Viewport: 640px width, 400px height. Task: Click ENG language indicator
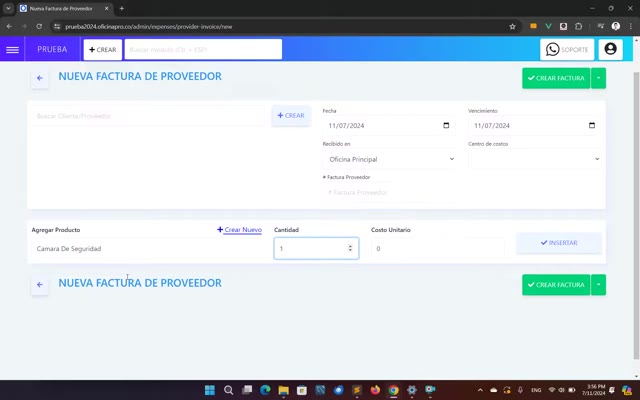coord(536,390)
